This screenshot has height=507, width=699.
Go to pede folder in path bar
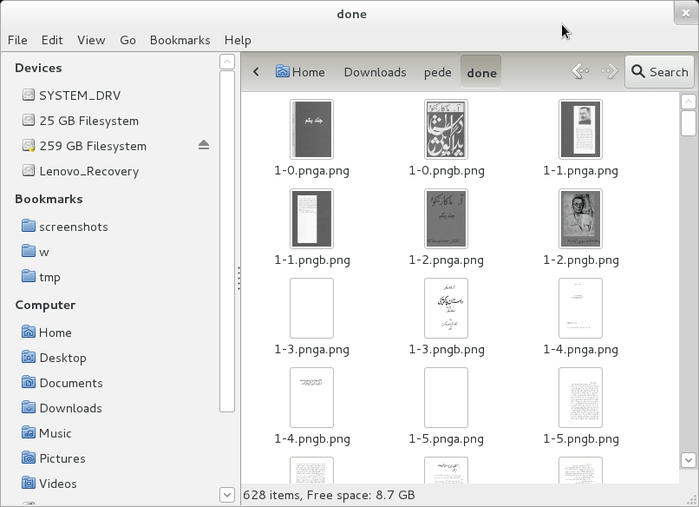click(x=437, y=72)
